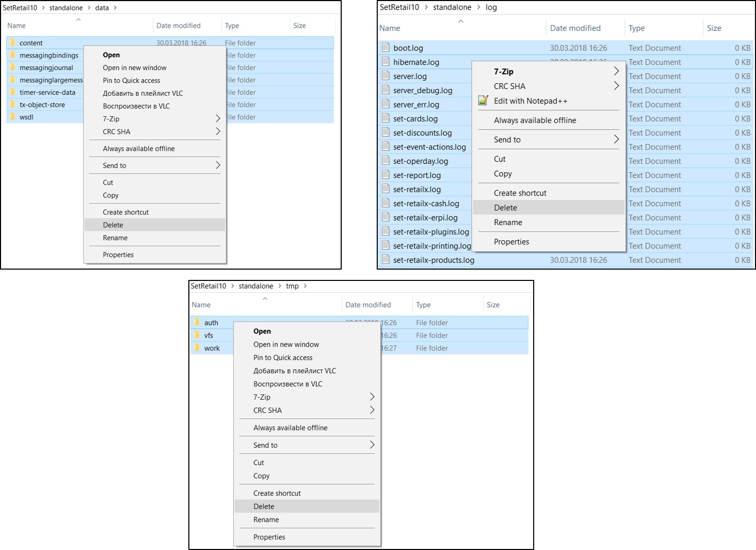Click the tx-object-store folder icon

pos(12,104)
